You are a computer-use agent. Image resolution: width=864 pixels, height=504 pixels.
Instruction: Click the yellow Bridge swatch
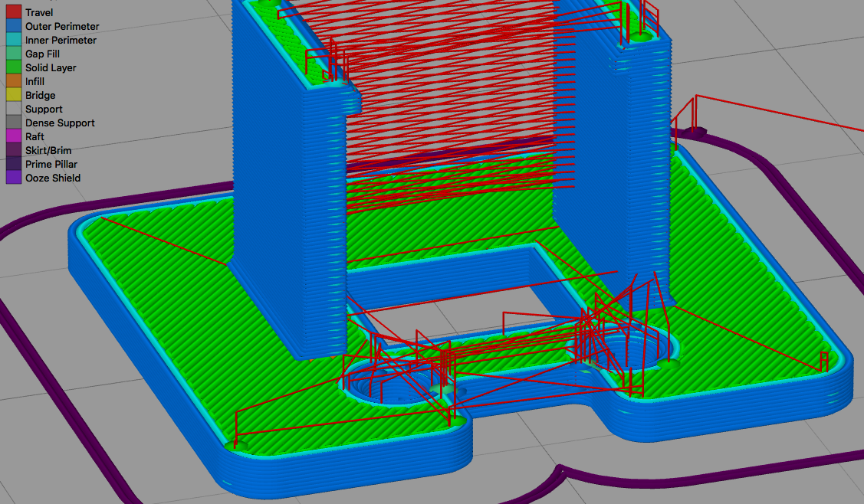pos(14,95)
